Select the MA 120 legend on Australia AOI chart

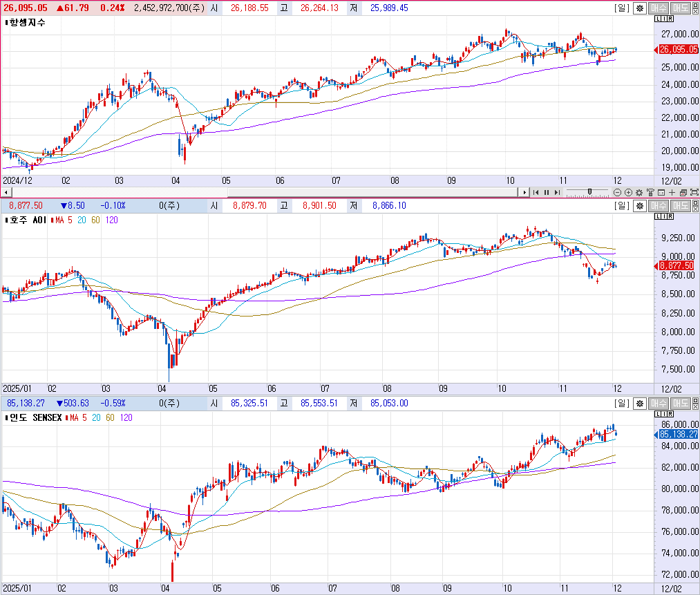112,220
